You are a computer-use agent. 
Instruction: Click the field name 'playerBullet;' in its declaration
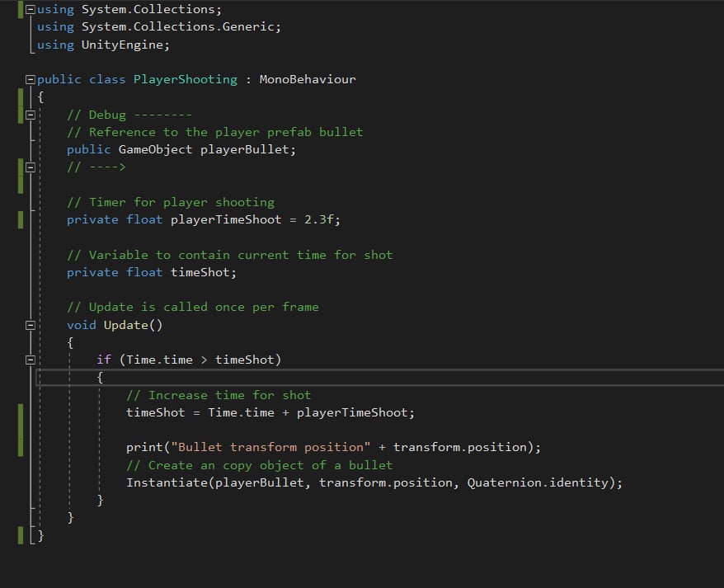click(248, 149)
